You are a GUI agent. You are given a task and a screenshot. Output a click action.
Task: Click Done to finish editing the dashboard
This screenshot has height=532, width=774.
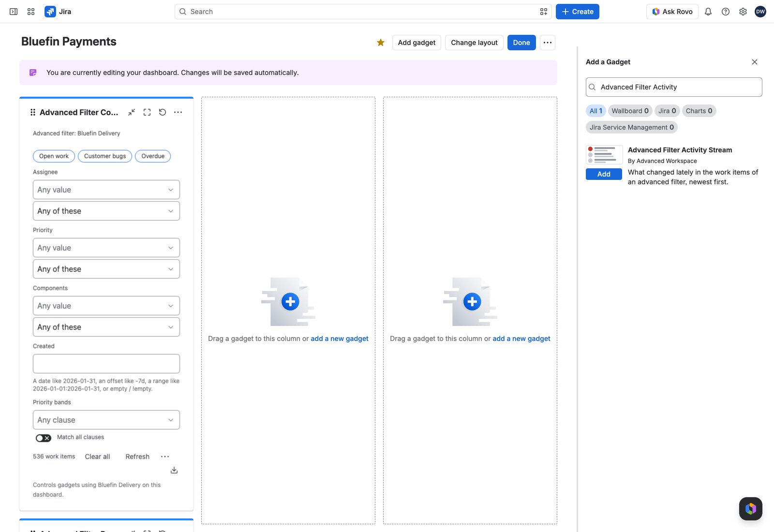coord(521,43)
